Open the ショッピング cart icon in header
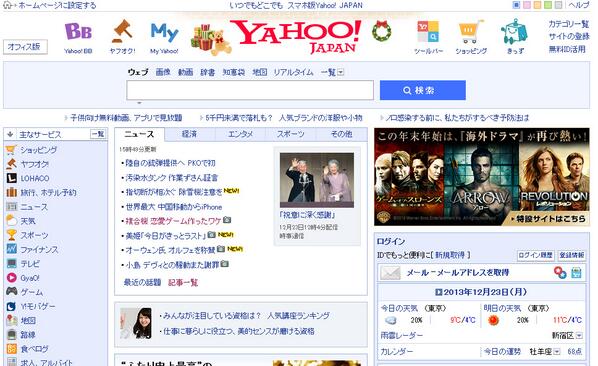This screenshot has width=598, height=366. pos(471,32)
